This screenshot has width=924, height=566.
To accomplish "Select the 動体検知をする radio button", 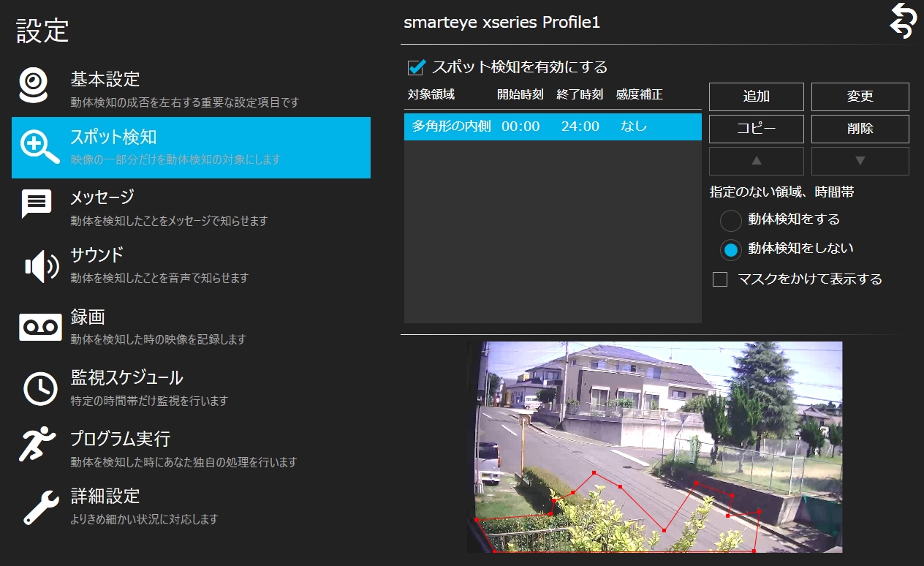I will coord(731,220).
